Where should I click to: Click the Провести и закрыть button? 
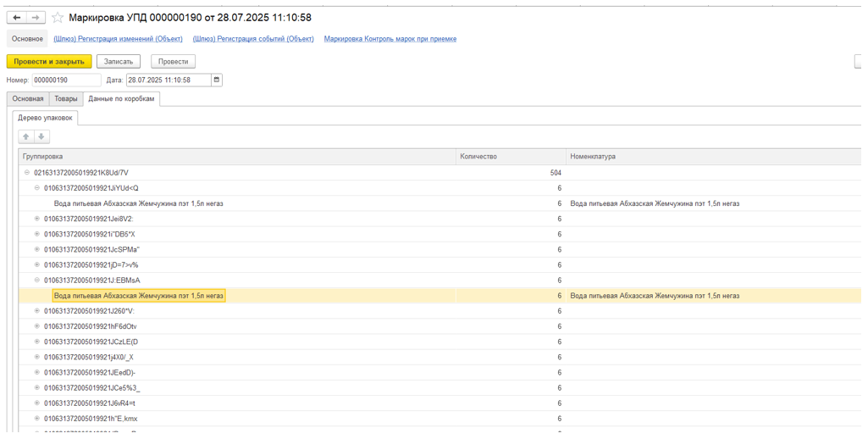point(48,61)
